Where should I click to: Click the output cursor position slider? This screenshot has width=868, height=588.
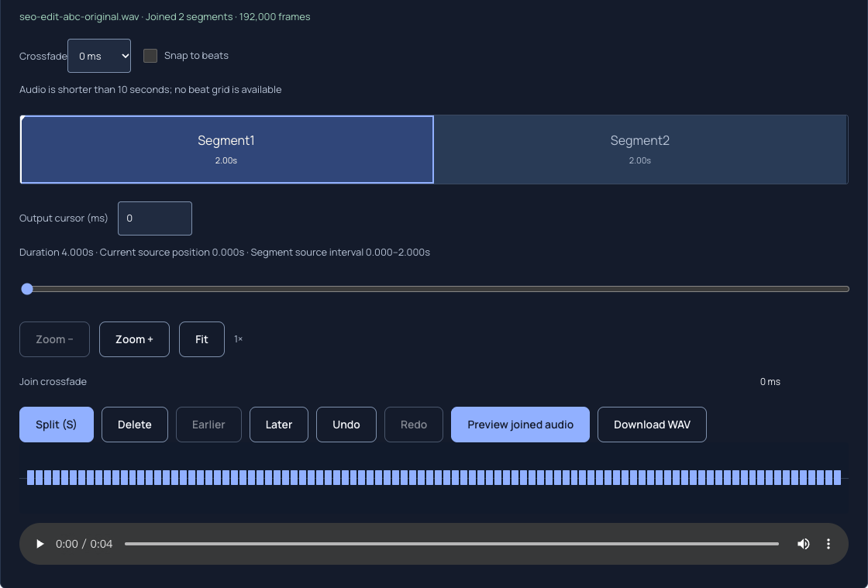[x=435, y=289]
